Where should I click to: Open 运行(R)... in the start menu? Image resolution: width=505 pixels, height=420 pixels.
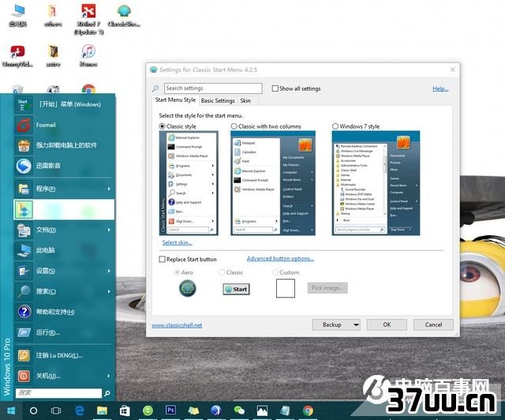[x=64, y=332]
